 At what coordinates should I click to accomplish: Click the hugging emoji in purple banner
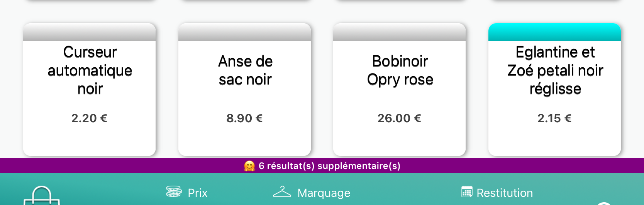pyautogui.click(x=249, y=166)
